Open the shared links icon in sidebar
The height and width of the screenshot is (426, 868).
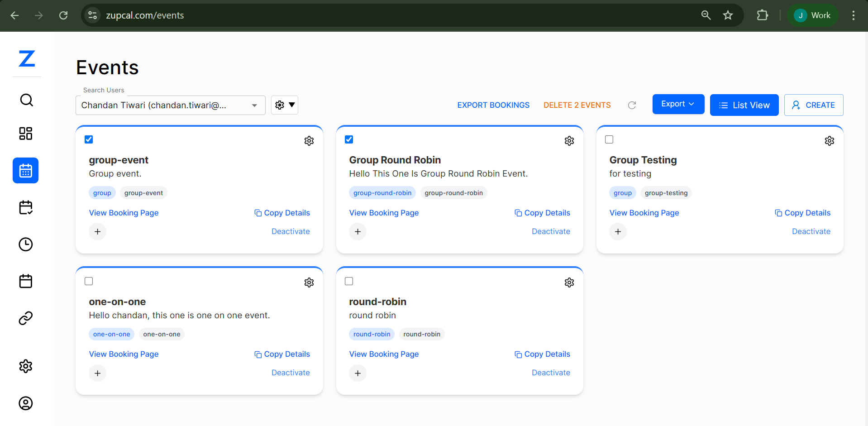(25, 318)
